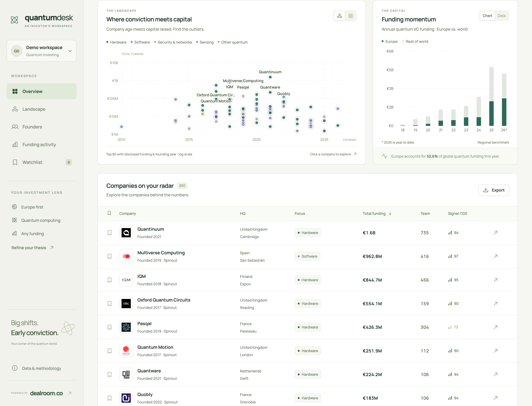Viewport: 532px width, 406px height.
Task: Click the IQM company logo
Action: 126,280
